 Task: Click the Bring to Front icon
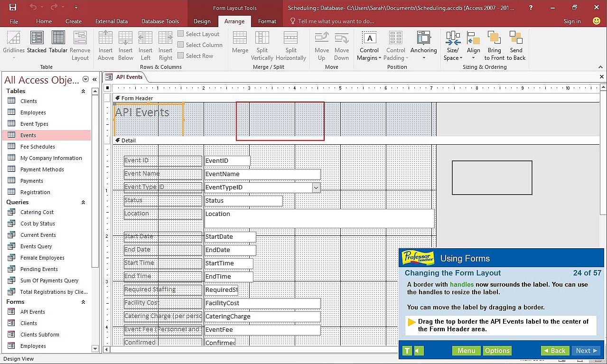coord(494,38)
